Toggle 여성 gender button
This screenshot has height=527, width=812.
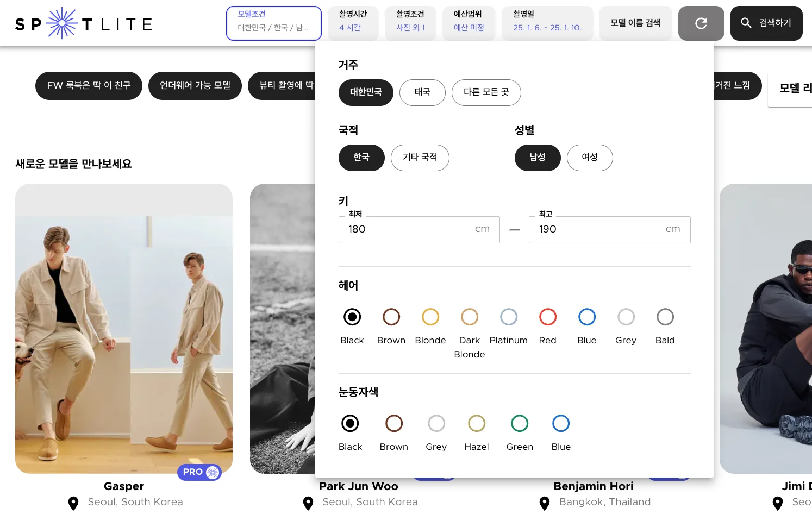coord(590,158)
